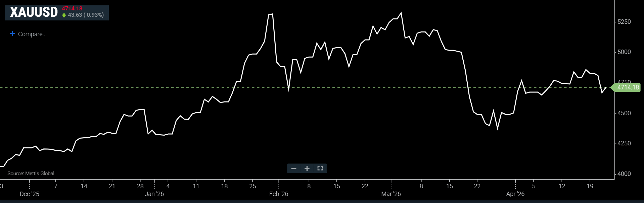Zoom out the chart with the minus button
The image size is (644, 203).
tap(294, 168)
